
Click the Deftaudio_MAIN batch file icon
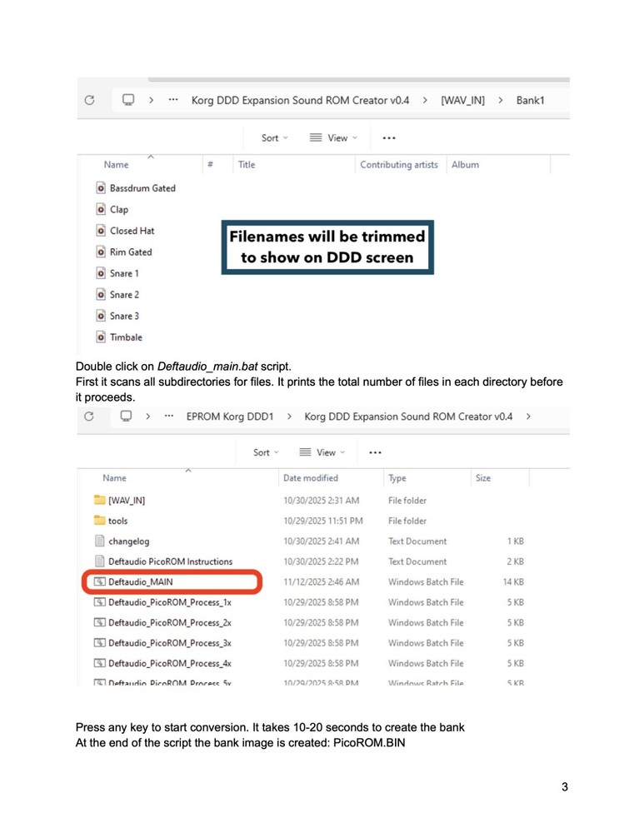click(x=99, y=582)
